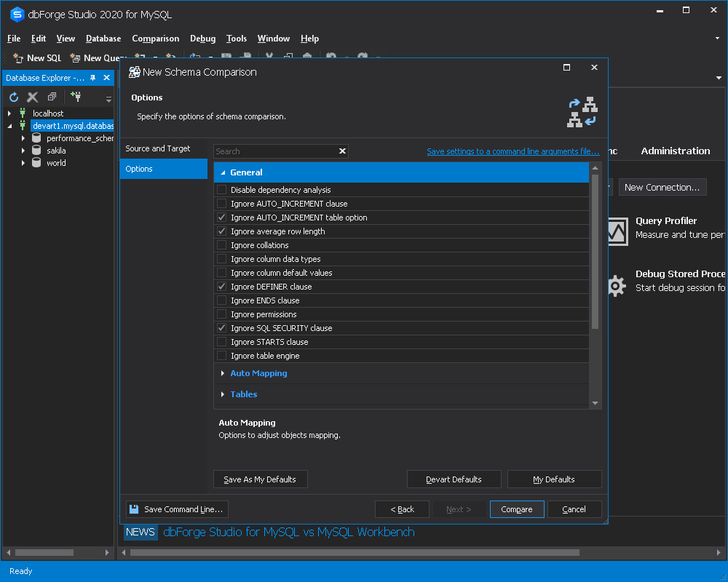
Task: Click Devart Defaults button
Action: pyautogui.click(x=454, y=479)
